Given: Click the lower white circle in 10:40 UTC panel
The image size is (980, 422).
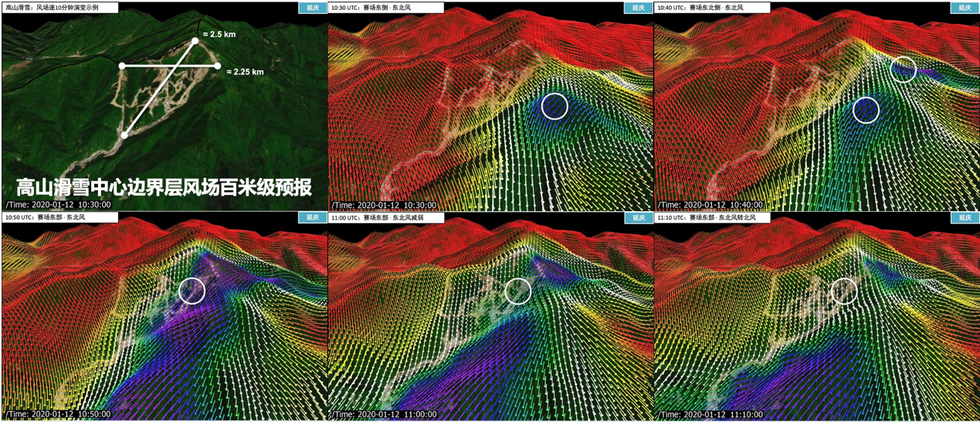Looking at the screenshot, I should pyautogui.click(x=866, y=110).
